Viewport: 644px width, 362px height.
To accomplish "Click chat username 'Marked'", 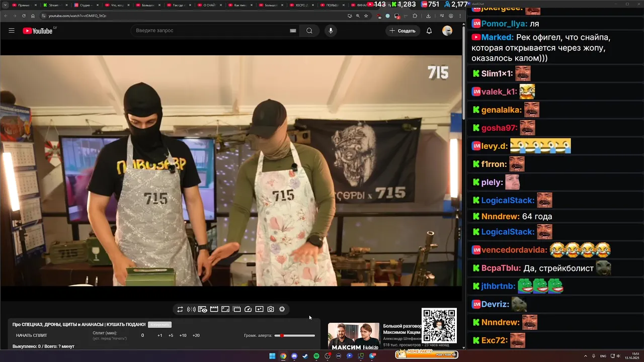I will (497, 38).
